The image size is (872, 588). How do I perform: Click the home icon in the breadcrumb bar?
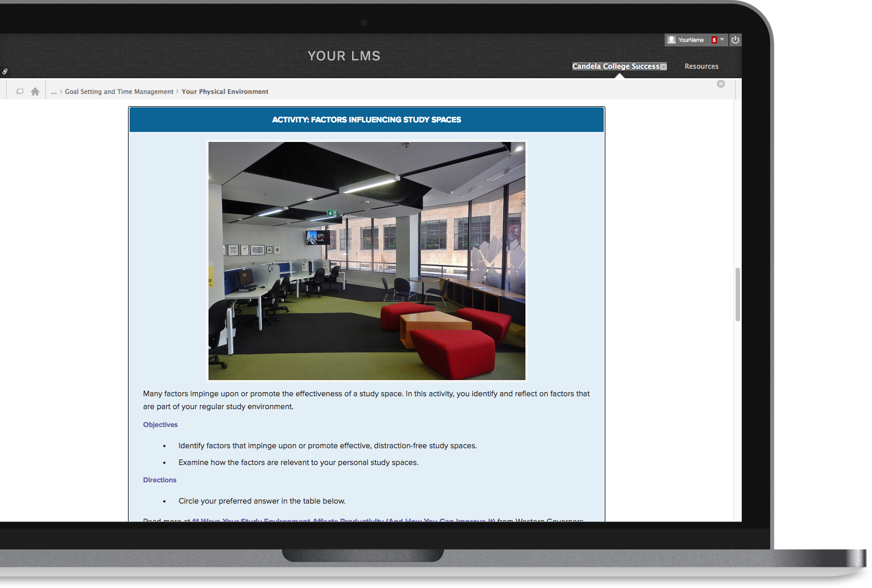[35, 92]
